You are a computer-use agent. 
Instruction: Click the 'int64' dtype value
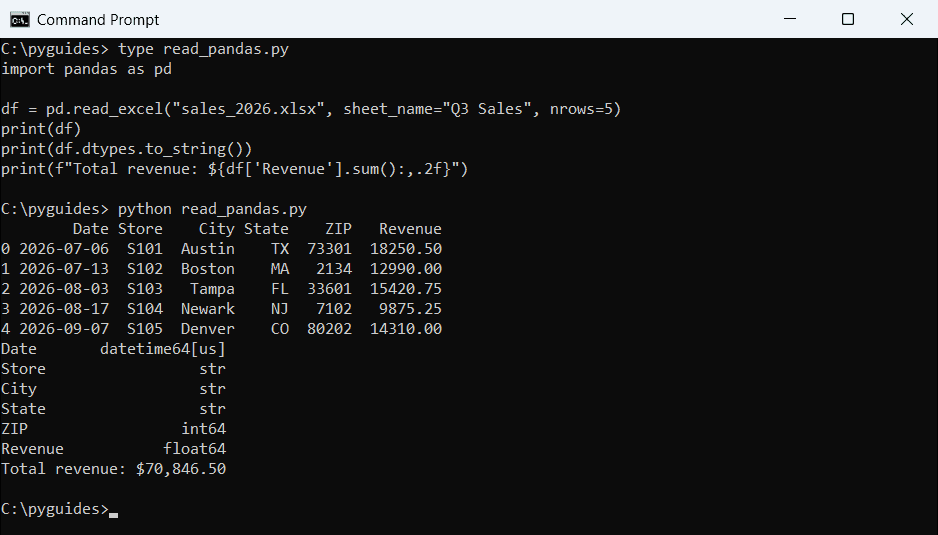pyautogui.click(x=203, y=429)
